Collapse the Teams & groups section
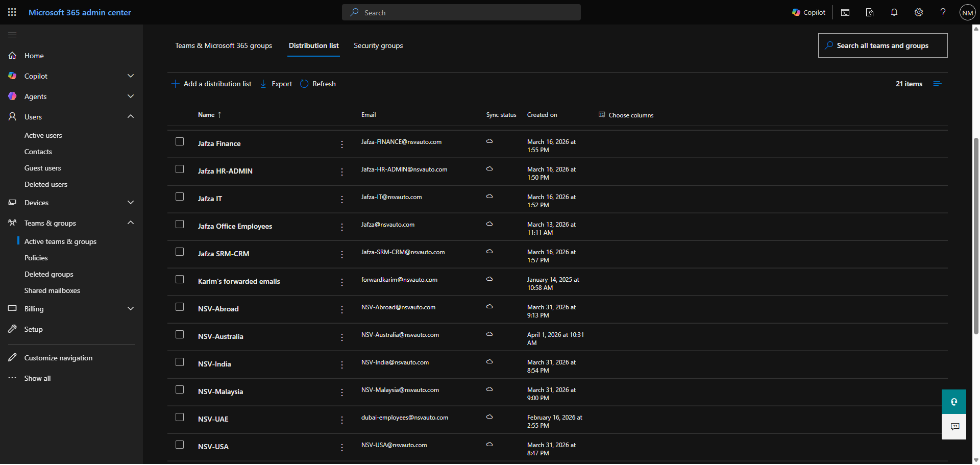Image resolution: width=980 pixels, height=465 pixels. coord(131,223)
